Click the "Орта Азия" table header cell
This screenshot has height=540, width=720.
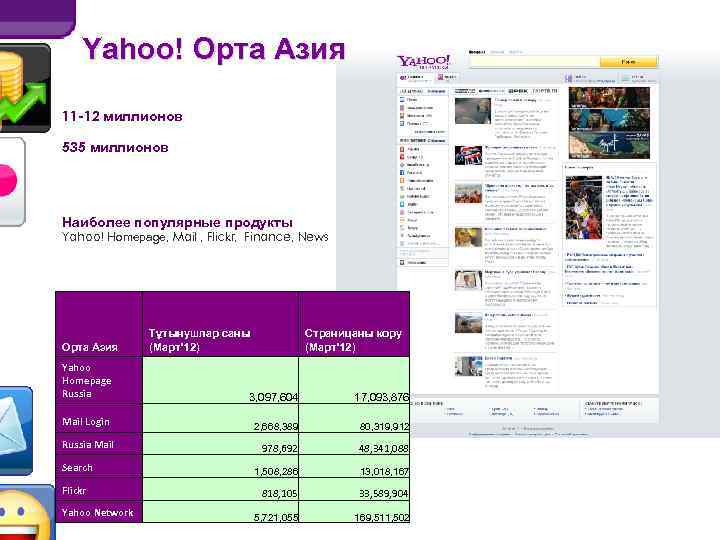99,324
